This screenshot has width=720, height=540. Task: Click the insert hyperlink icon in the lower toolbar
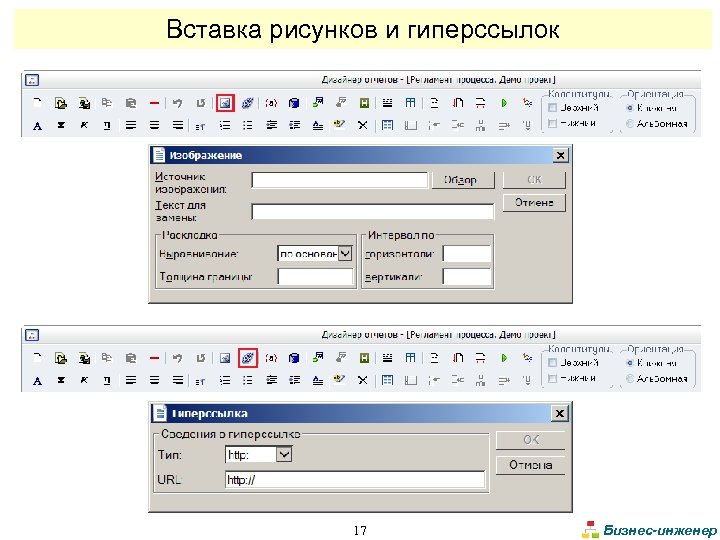248,358
